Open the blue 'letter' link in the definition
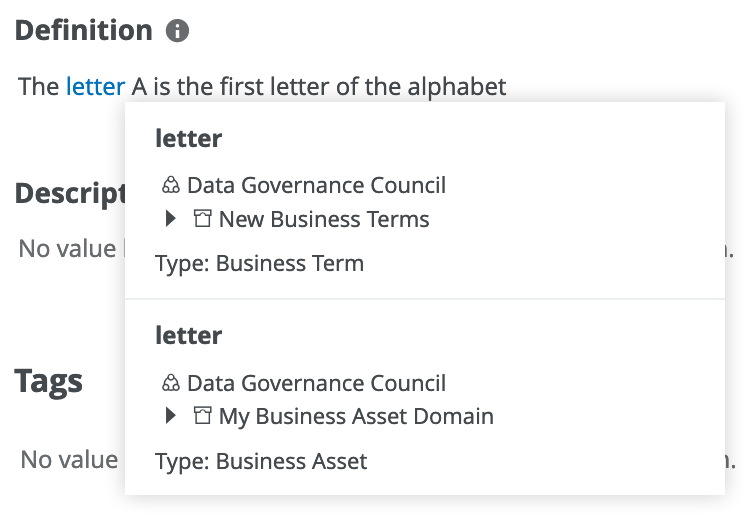The height and width of the screenshot is (522, 754). pyautogui.click(x=95, y=86)
